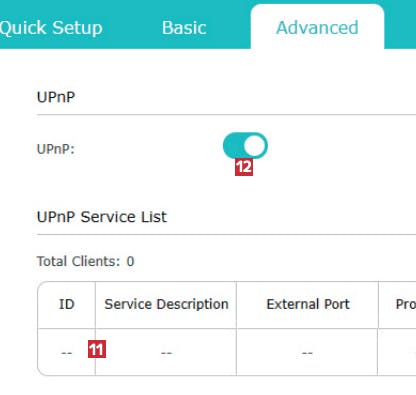Click the UPnP section heading

(x=56, y=97)
